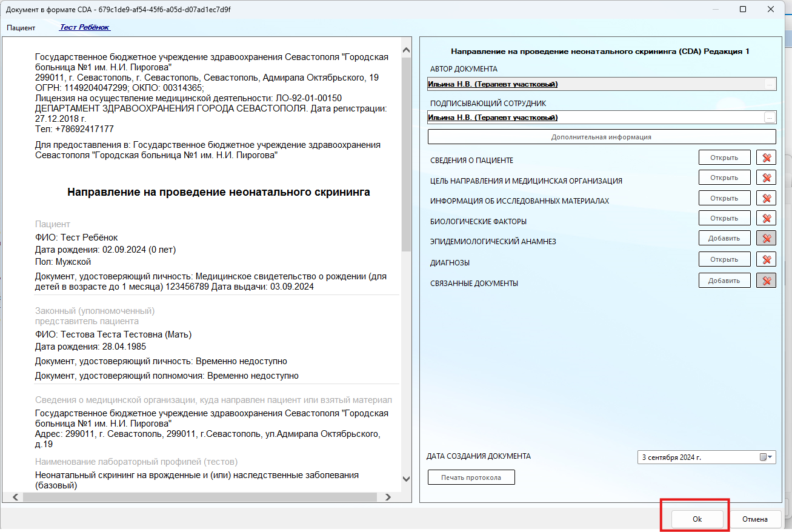Click the document preview scroll down arrow
This screenshot has height=532, width=792.
point(407,478)
